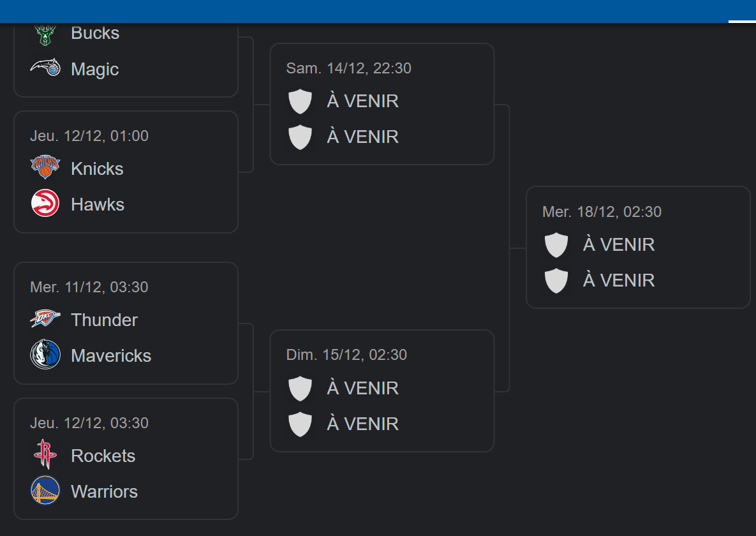Viewport: 756px width, 536px height.
Task: Click the Dallas Mavericks logo
Action: click(x=45, y=355)
